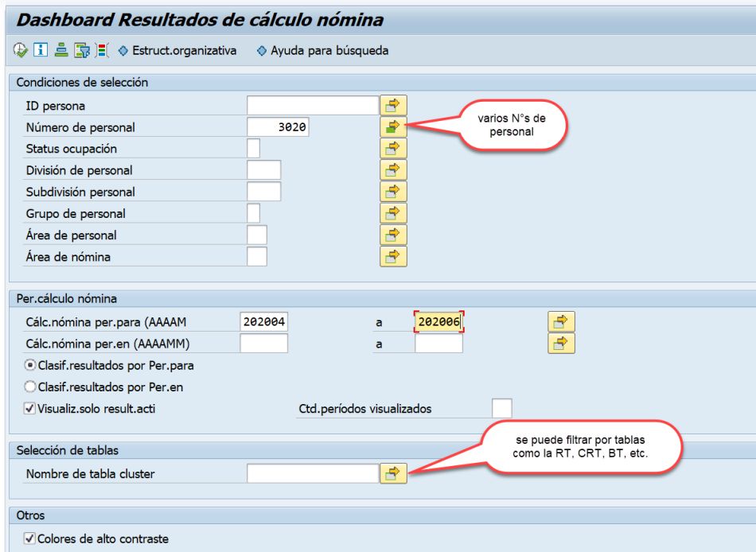Toggle Visualiz.solo result.acti checkbox
756x552 pixels.
click(x=30, y=409)
